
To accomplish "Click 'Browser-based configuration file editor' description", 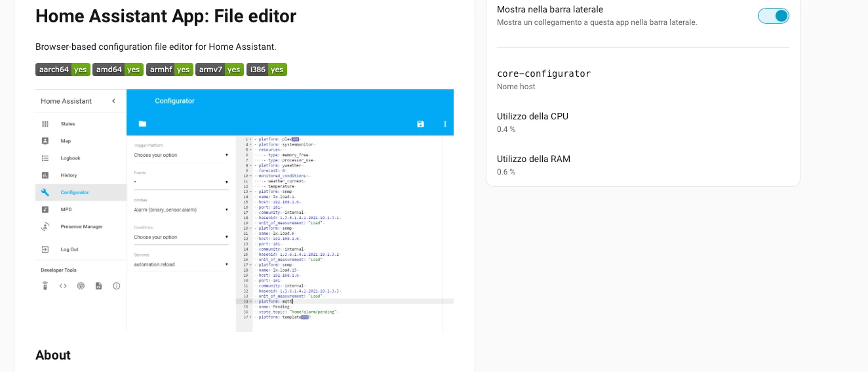I will [x=156, y=47].
